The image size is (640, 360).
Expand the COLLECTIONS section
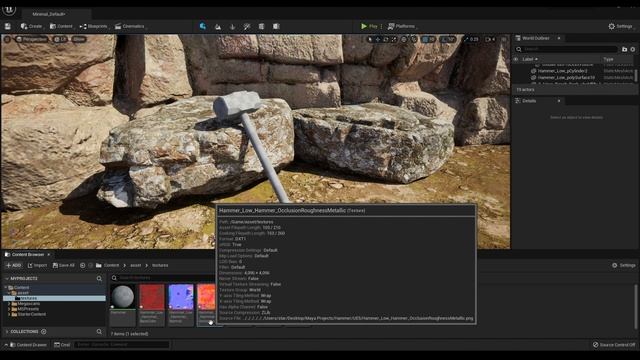tap(7, 331)
